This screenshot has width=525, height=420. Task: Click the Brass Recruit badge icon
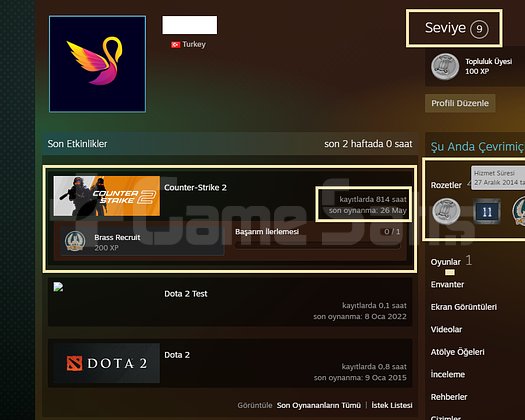[x=75, y=241]
